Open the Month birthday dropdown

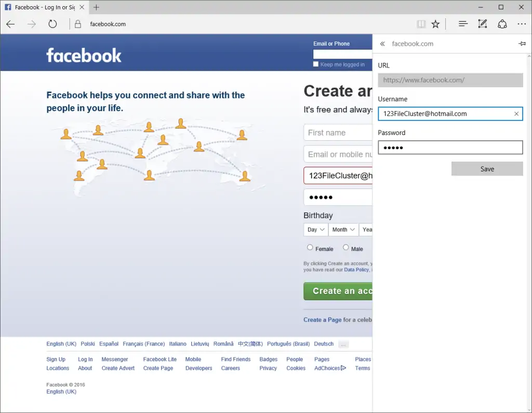343,230
